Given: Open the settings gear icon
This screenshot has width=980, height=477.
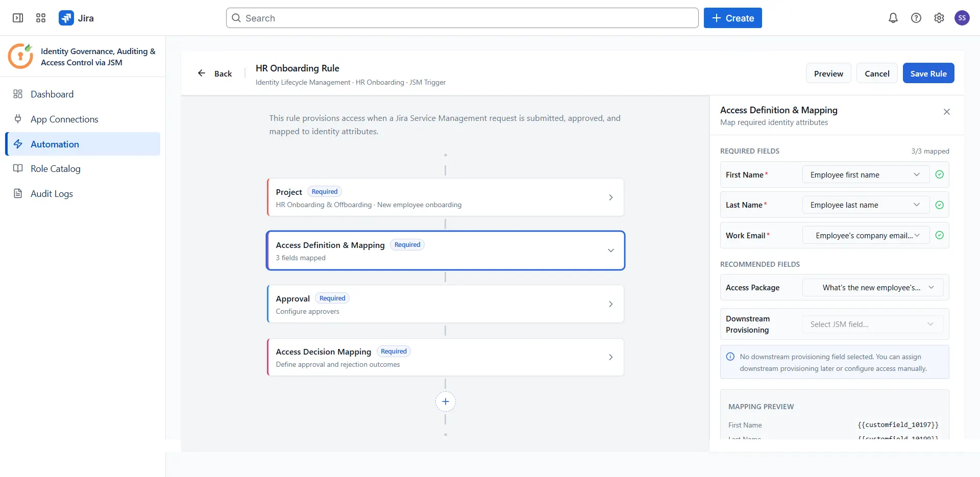Looking at the screenshot, I should point(939,18).
